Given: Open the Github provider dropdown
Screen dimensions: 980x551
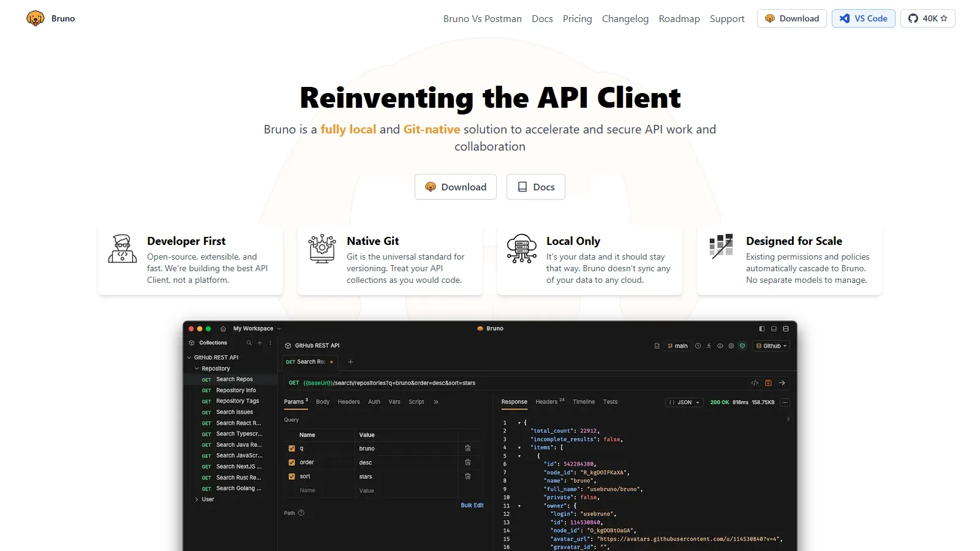Looking at the screenshot, I should 771,346.
